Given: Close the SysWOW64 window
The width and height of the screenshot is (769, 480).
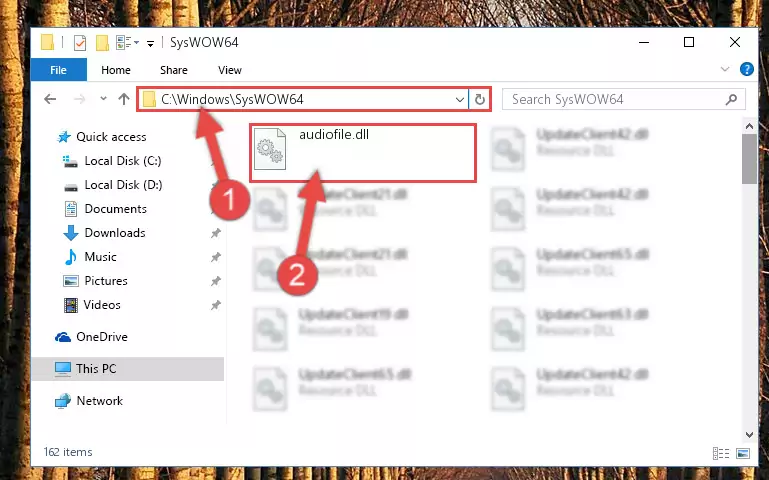Looking at the screenshot, I should [x=735, y=43].
